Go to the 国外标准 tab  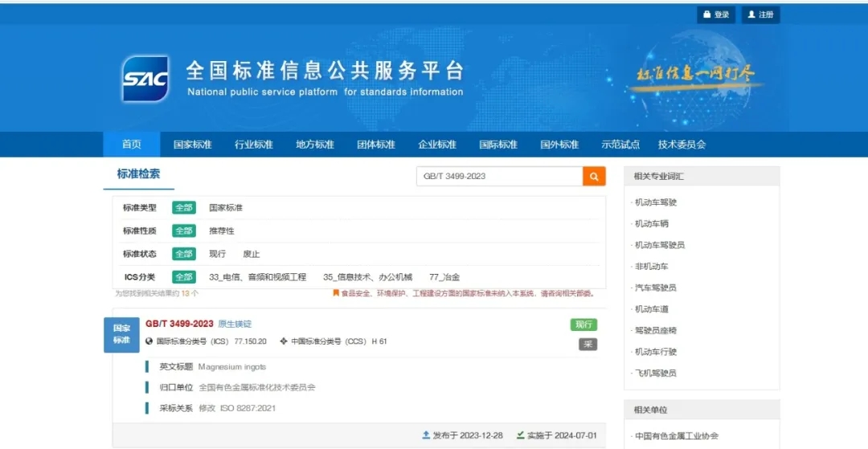tap(559, 145)
